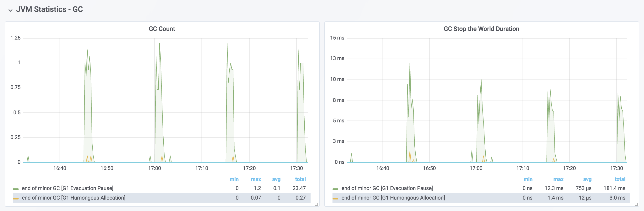Toggle G1 Humongous Allocation in Stop the World legend
This screenshot has height=211, width=644.
point(393,198)
